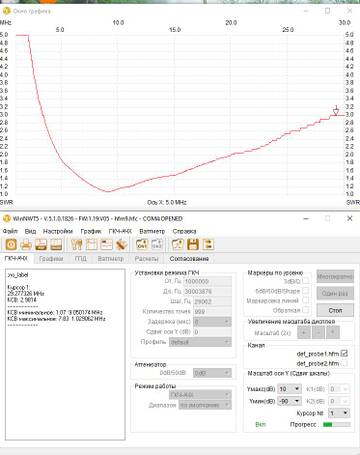
Task: Check the 3dB/Q level marker box
Action: tap(305, 281)
